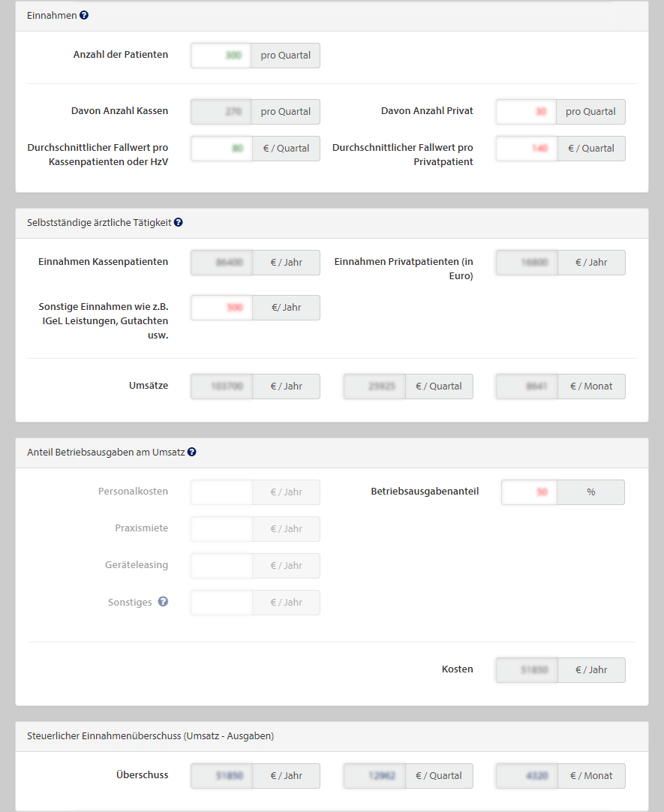Viewport: 664px width, 812px height.
Task: Show help for Anteil Betriebsausgaben am Umsatz
Action: click(x=192, y=452)
